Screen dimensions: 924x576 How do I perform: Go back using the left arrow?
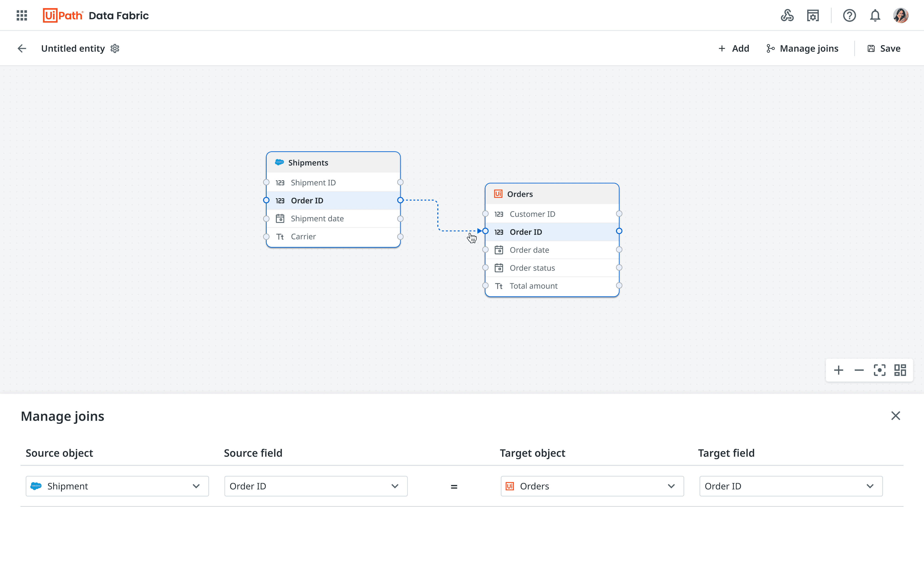pos(22,48)
